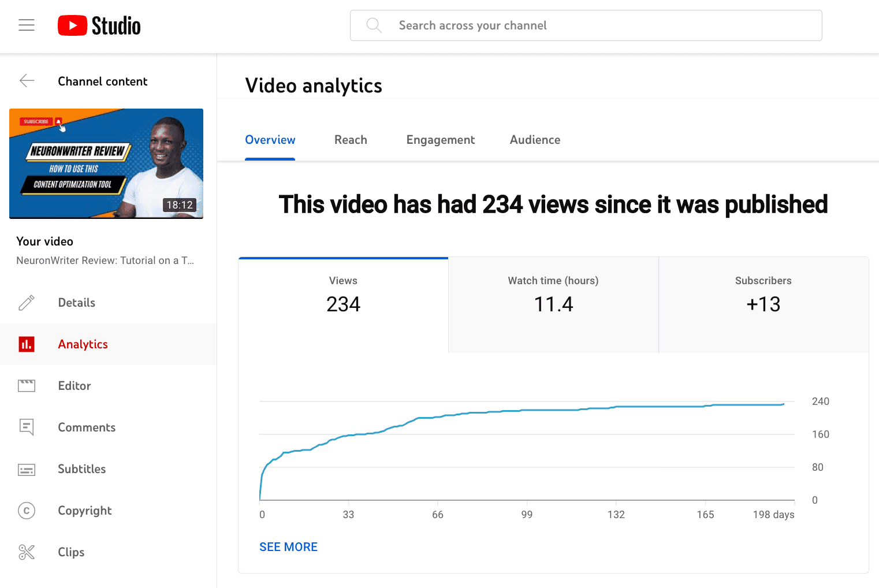The height and width of the screenshot is (588, 879).
Task: Open the Editor clapperboard icon
Action: [27, 385]
